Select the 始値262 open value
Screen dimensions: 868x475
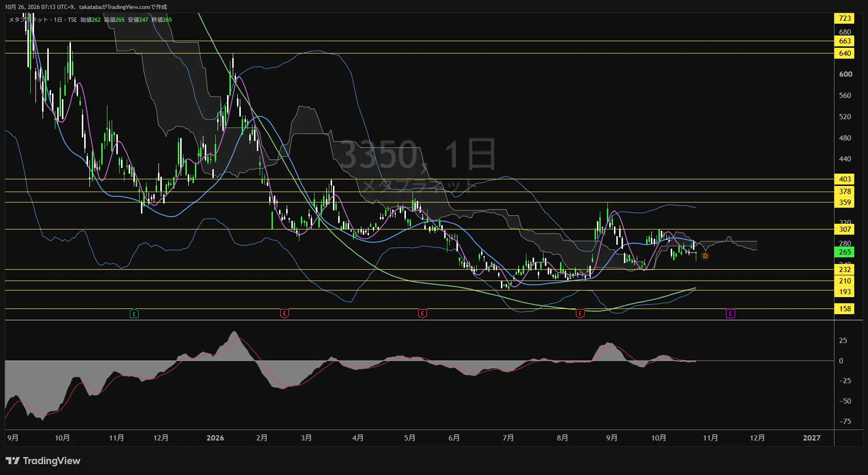coord(90,20)
